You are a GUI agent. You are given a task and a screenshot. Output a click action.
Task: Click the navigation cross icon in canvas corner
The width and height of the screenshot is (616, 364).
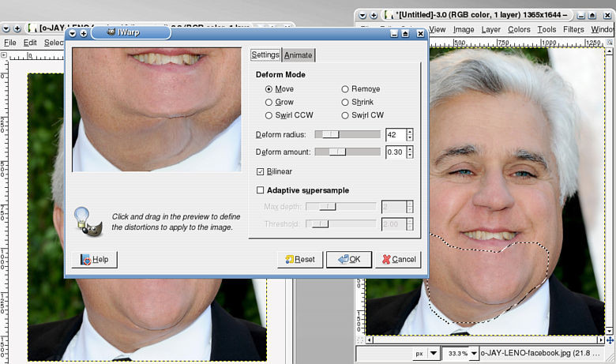tap(610, 340)
